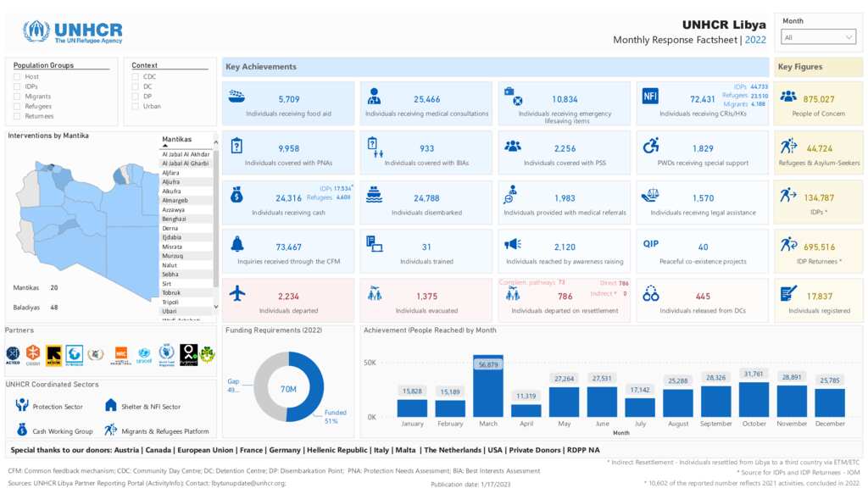Click the lbytunupdate@unhcr.org contact email

click(x=248, y=483)
